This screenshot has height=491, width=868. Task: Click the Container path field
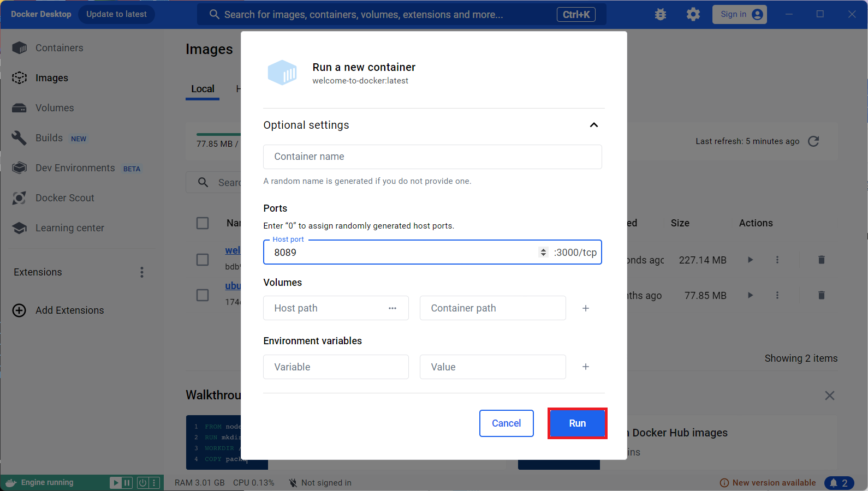coord(492,308)
